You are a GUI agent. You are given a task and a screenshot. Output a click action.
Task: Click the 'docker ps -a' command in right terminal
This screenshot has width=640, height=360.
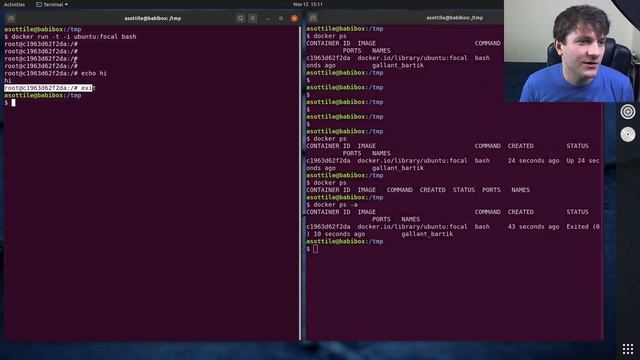click(x=336, y=205)
